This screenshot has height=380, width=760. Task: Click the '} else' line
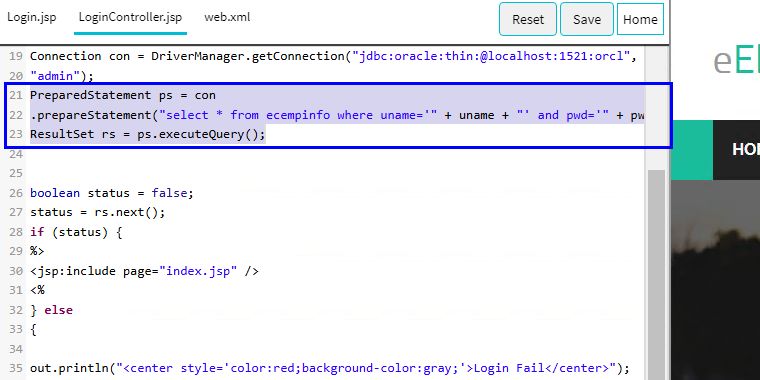pos(51,310)
